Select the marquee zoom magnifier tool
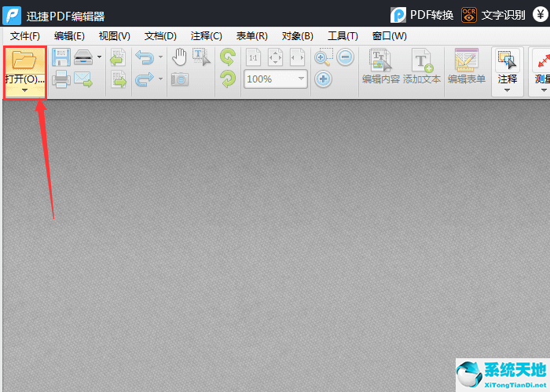The image size is (550, 392). click(x=324, y=57)
